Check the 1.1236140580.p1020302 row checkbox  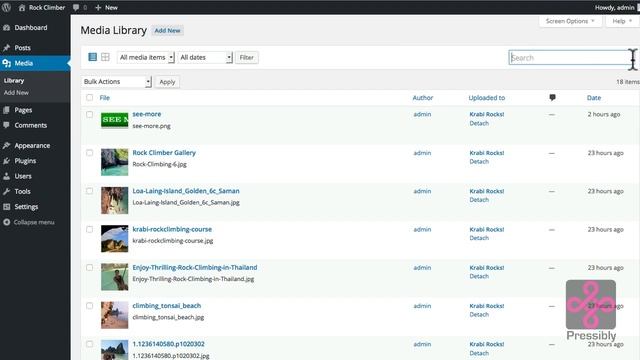point(89,344)
